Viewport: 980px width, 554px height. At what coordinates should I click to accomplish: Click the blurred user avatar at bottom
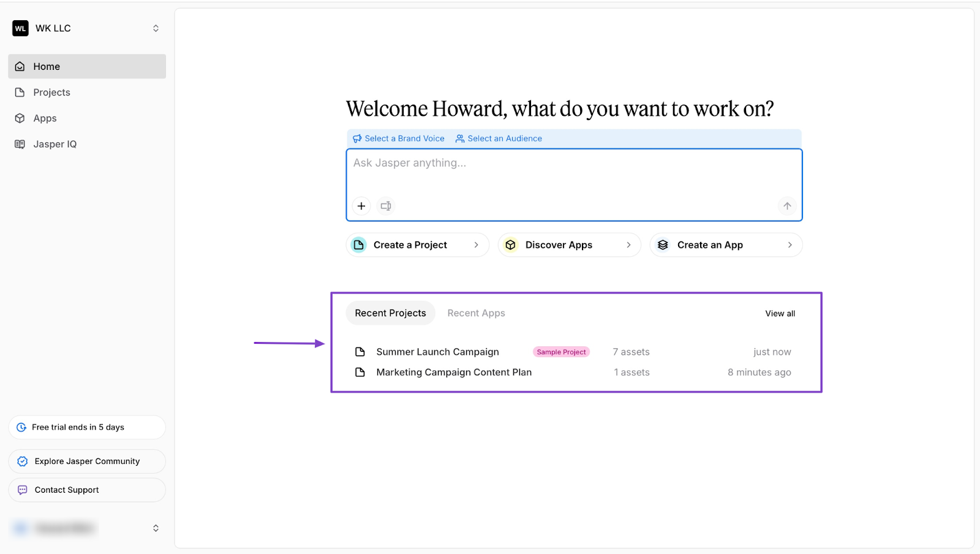pos(20,528)
